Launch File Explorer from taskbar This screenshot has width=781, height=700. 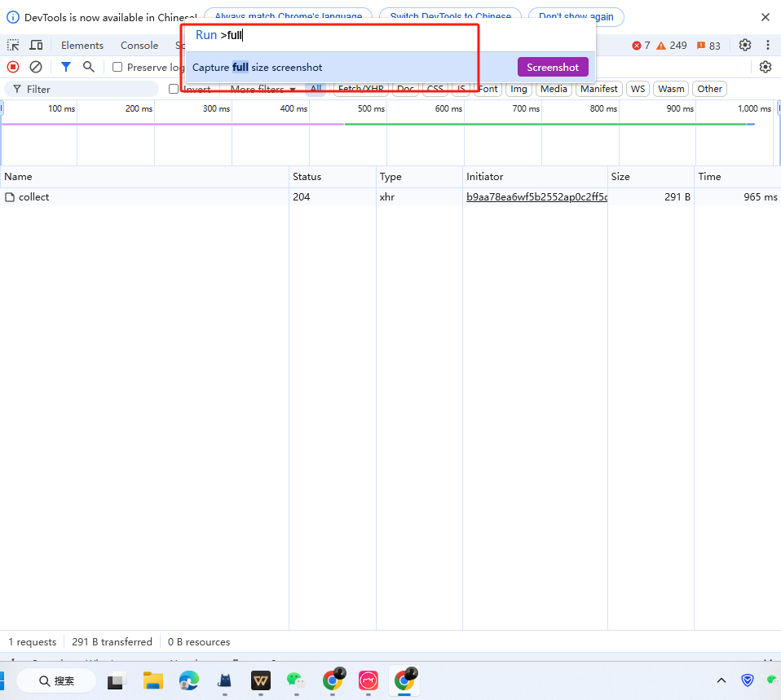[x=153, y=680]
